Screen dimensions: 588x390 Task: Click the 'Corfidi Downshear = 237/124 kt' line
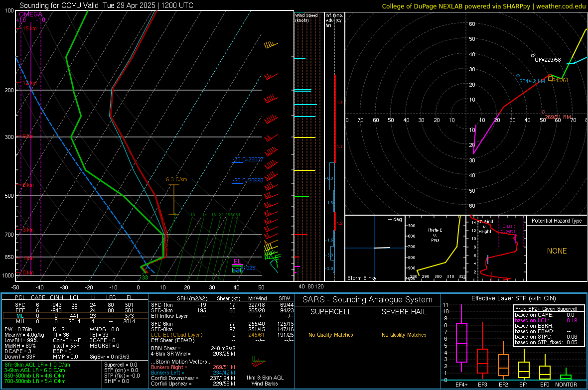193,378
